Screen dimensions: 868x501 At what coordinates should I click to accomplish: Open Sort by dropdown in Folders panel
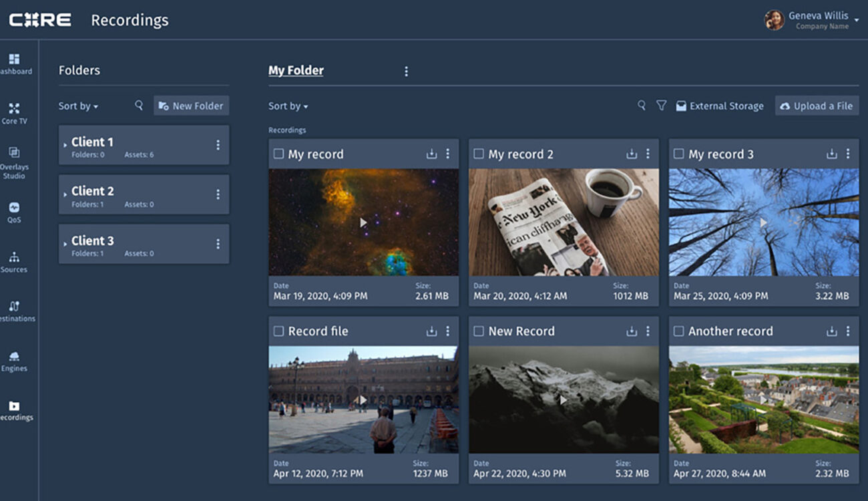coord(78,106)
